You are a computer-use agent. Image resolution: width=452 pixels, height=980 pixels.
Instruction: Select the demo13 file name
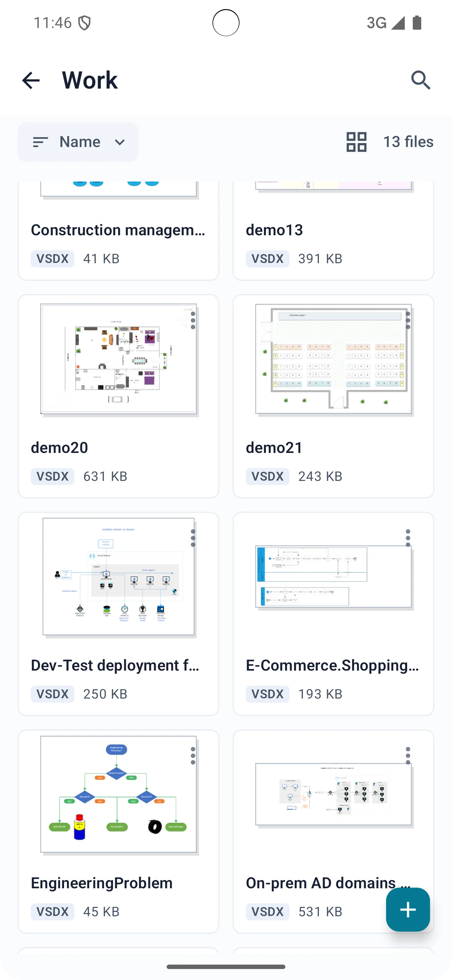[x=274, y=230]
